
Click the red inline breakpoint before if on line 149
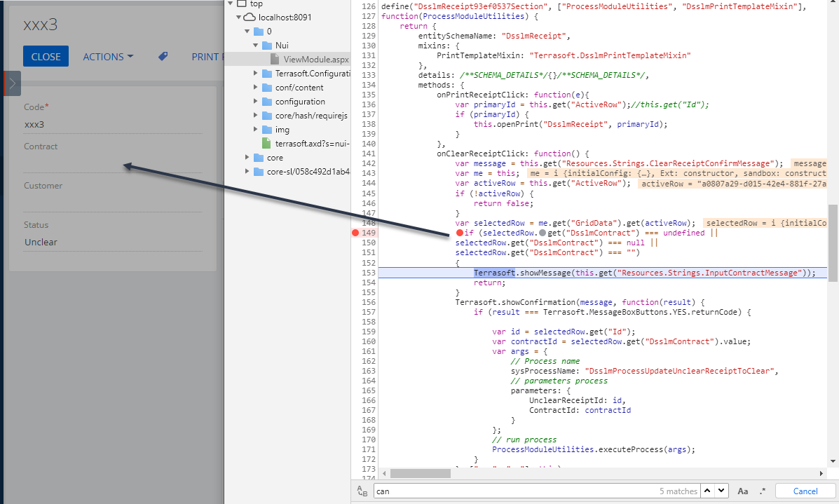click(460, 233)
